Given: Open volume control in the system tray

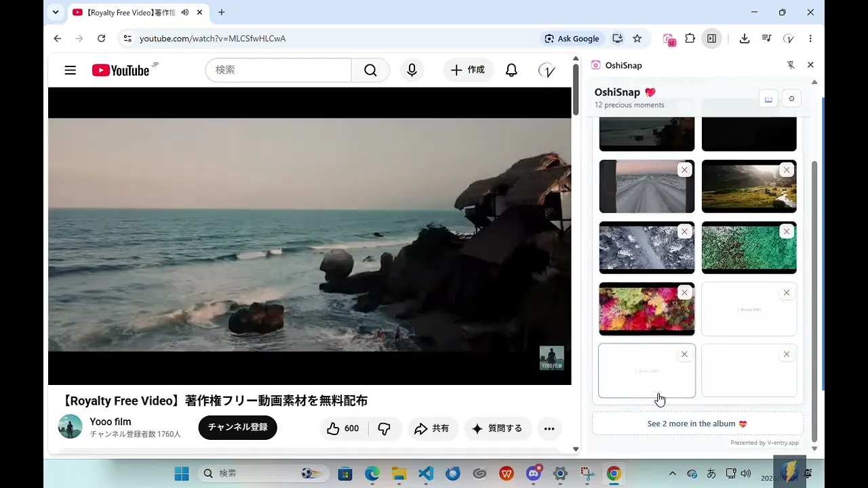Looking at the screenshot, I should coord(746,474).
